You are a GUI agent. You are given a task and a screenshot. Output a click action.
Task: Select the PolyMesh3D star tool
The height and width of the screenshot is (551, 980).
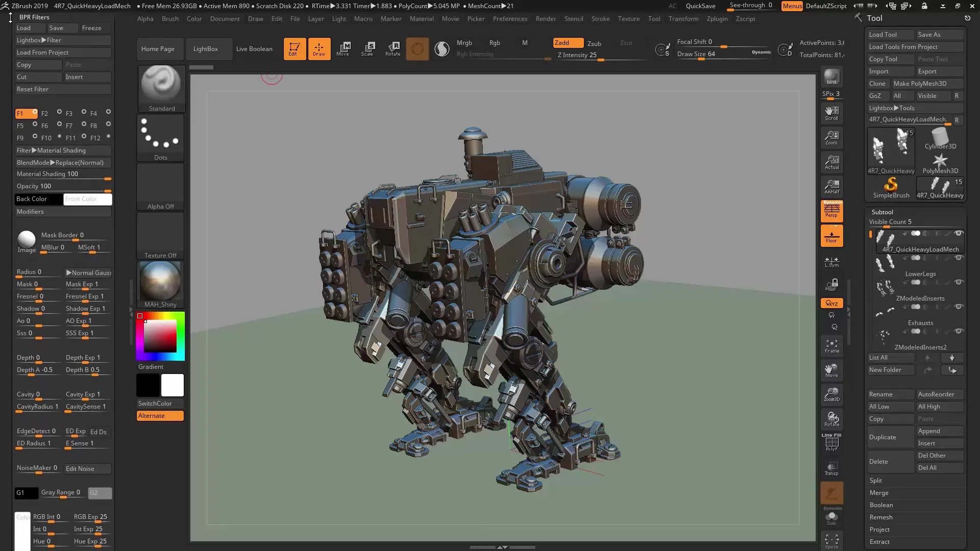tap(940, 163)
